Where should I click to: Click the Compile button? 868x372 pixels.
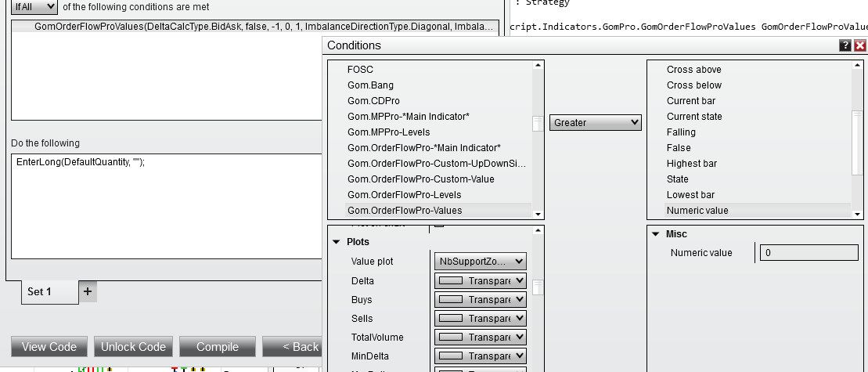(218, 346)
